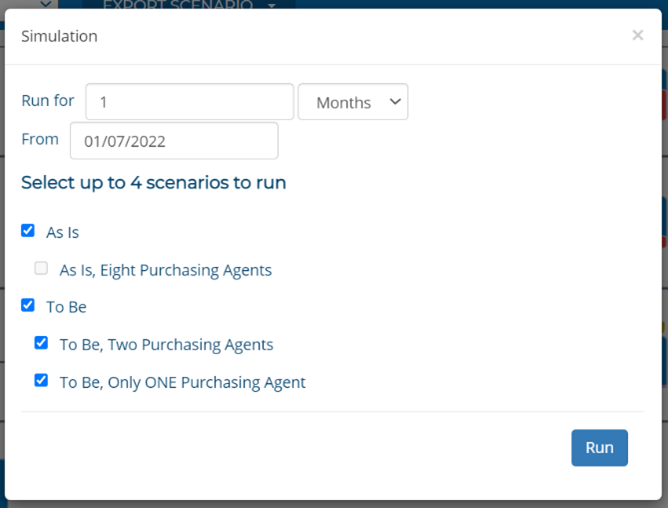Click the "To Be" scenario label text
The height and width of the screenshot is (508, 668).
click(x=66, y=307)
